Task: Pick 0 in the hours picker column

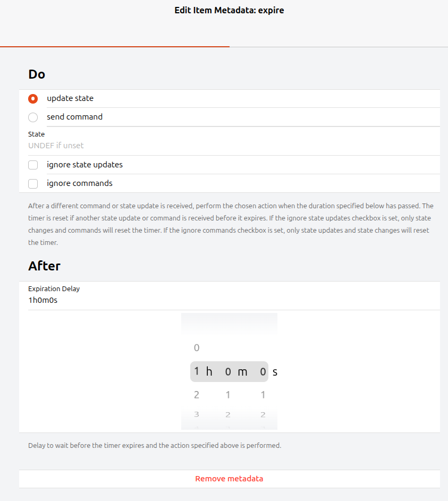Action: pyautogui.click(x=197, y=348)
